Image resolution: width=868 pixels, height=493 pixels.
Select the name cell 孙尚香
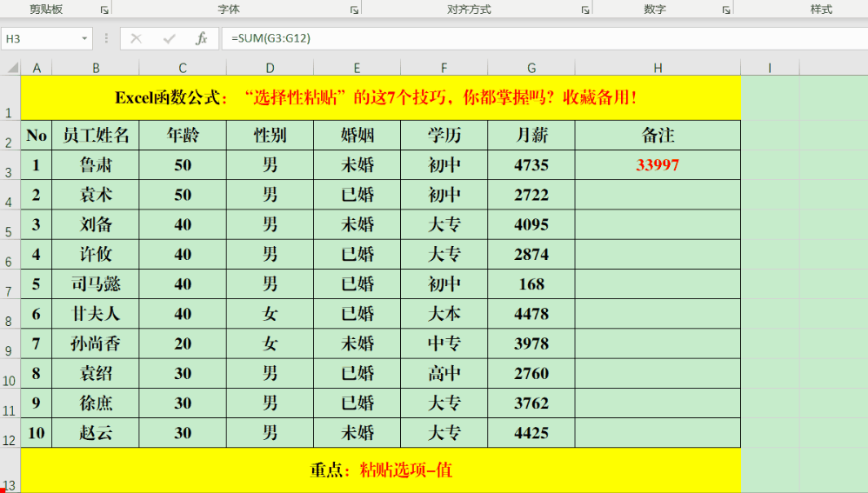tap(96, 343)
